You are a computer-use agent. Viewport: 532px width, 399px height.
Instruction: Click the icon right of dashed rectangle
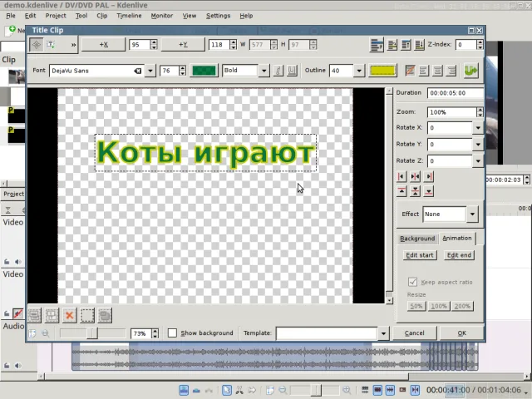(105, 316)
